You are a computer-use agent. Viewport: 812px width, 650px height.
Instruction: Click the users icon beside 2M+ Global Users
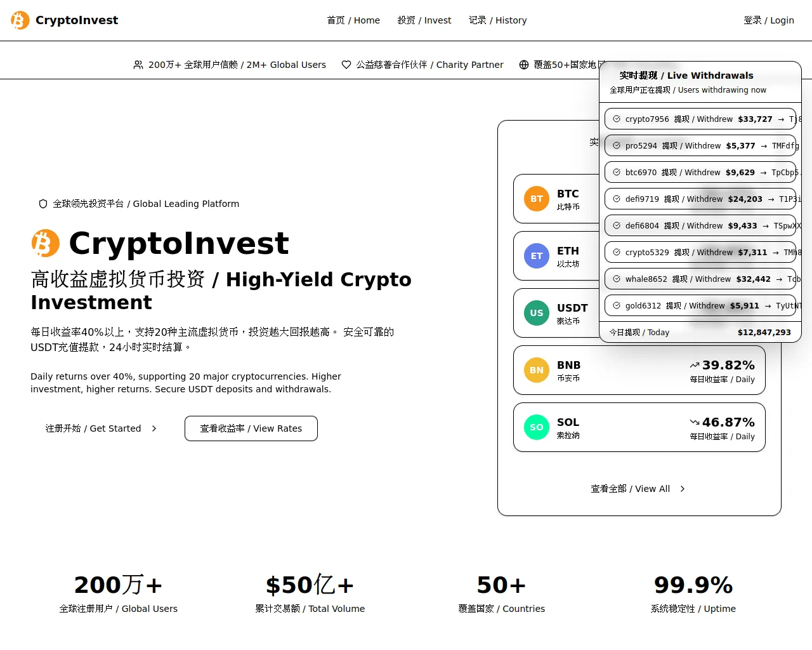click(x=138, y=65)
